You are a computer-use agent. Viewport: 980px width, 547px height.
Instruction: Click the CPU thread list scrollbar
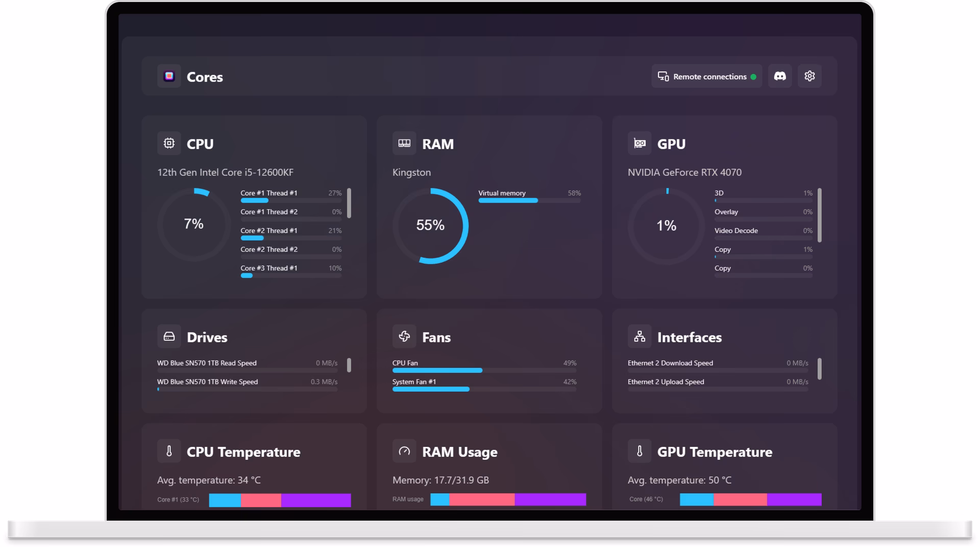coord(349,203)
